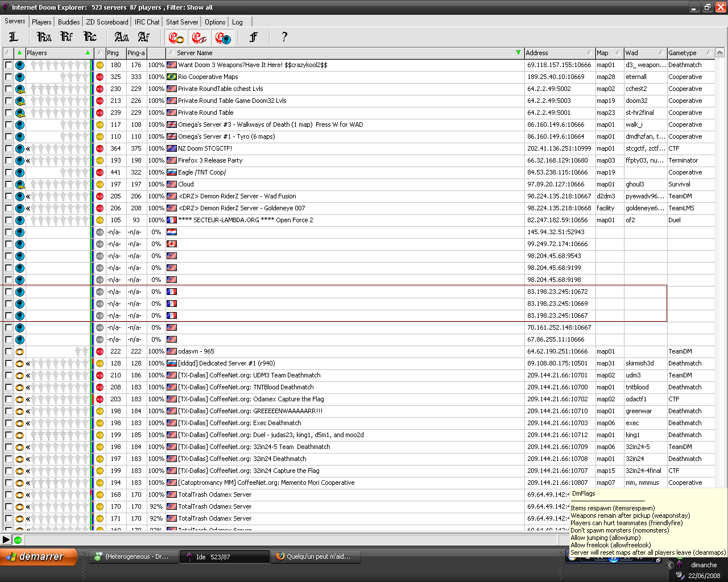This screenshot has height=582, width=728.
Task: Open Firefox Quelqu'un peut m'aid taskbar item
Action: [x=315, y=557]
